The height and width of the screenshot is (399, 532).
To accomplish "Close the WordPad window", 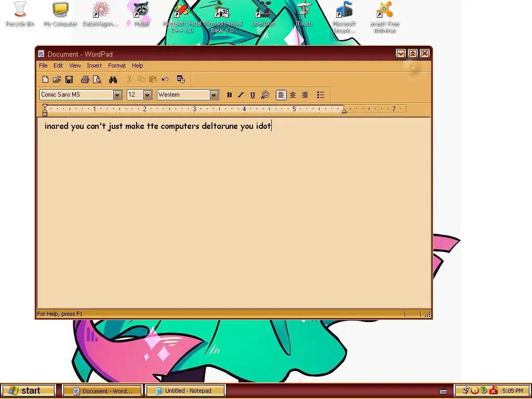I will click(425, 54).
